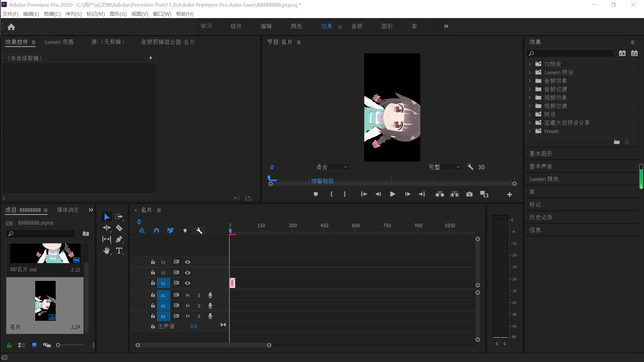The height and width of the screenshot is (362, 644).
Task: Click find from query bin icon
Action: [86, 234]
